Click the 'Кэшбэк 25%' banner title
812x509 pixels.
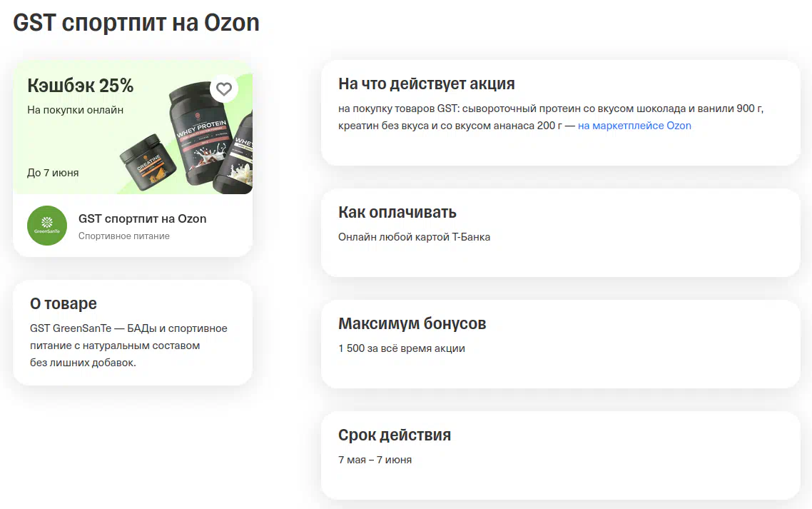81,86
